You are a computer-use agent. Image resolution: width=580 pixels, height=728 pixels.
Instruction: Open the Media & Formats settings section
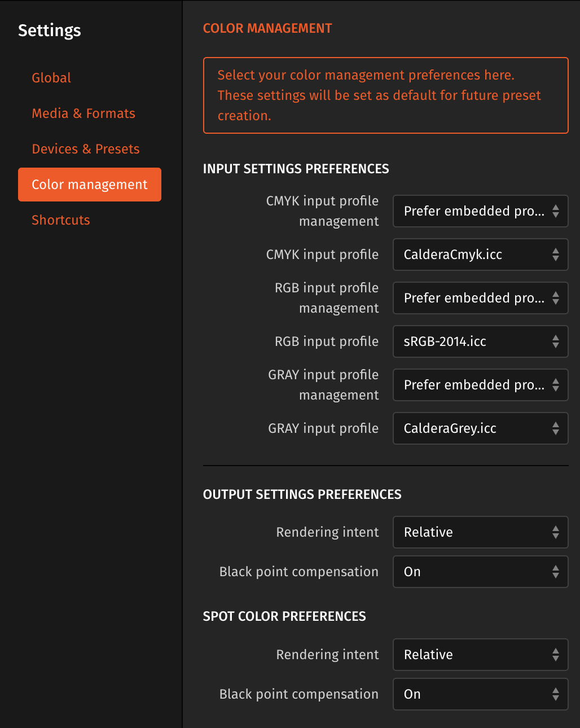83,113
